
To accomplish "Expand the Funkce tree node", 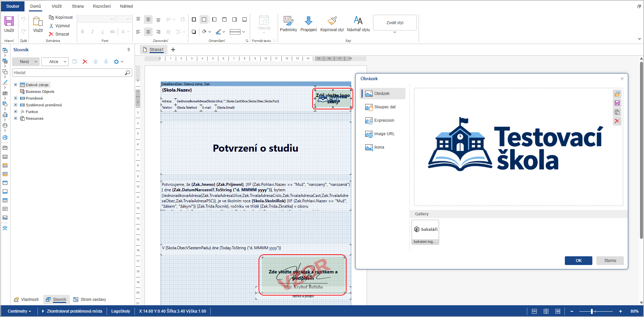I will click(x=15, y=112).
